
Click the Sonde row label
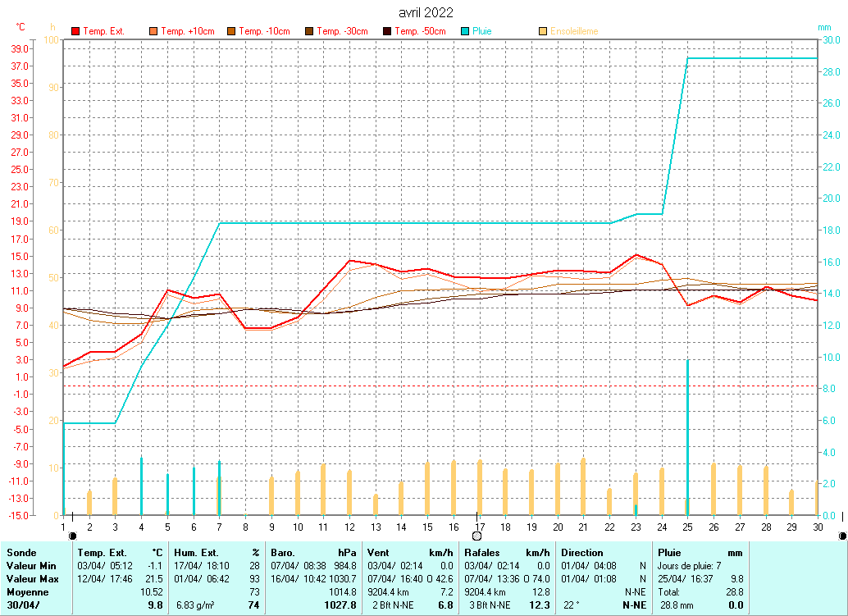point(21,553)
